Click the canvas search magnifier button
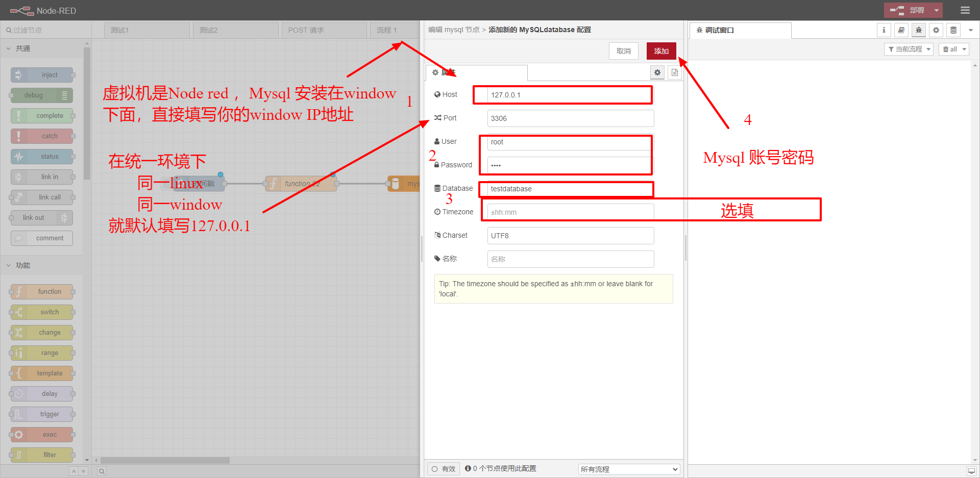The width and height of the screenshot is (980, 478). coord(102,471)
